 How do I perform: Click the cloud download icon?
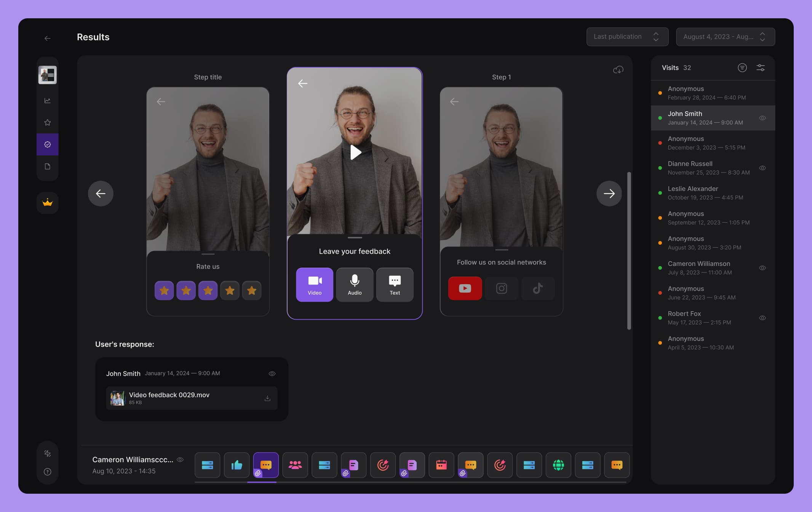click(618, 70)
